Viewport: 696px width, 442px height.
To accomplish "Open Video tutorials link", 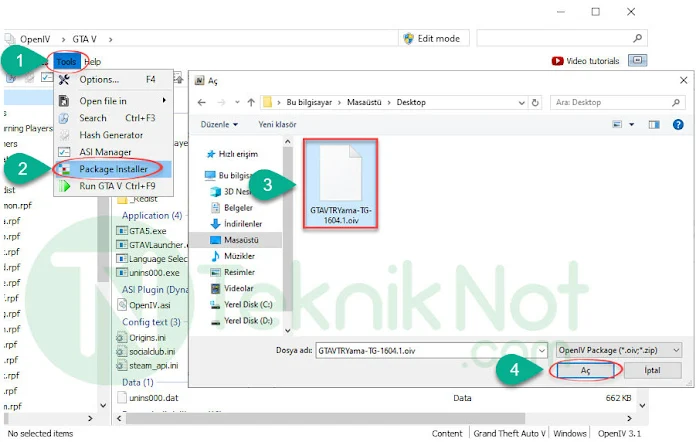I will (592, 61).
